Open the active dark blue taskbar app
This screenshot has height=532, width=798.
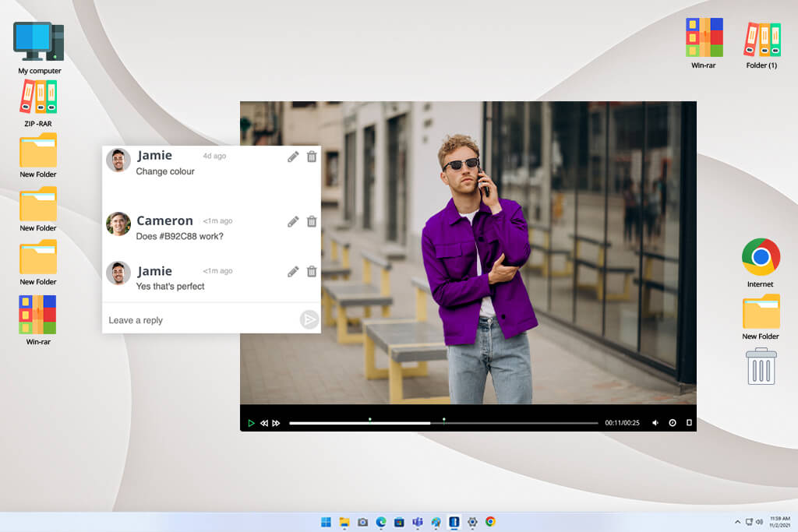pos(454,522)
